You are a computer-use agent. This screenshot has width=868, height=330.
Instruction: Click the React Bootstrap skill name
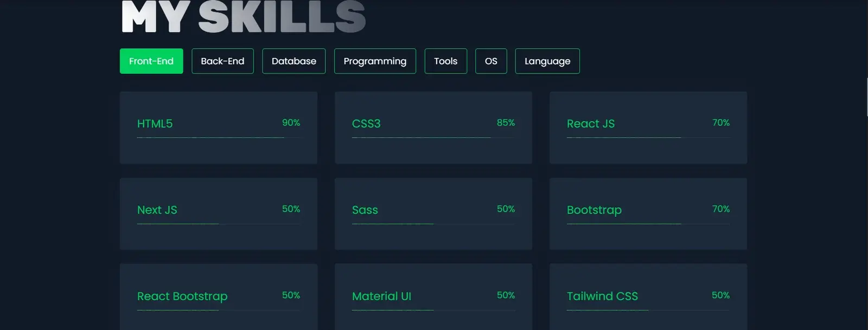click(182, 296)
